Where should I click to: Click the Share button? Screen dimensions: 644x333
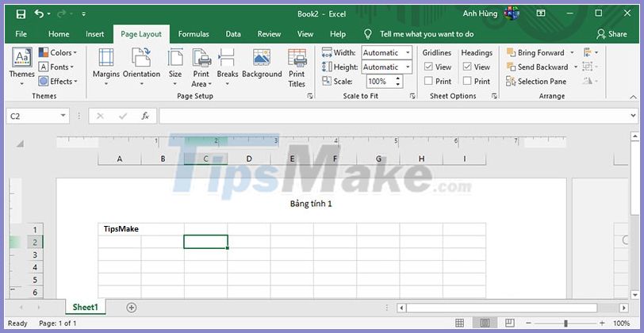[x=612, y=34]
